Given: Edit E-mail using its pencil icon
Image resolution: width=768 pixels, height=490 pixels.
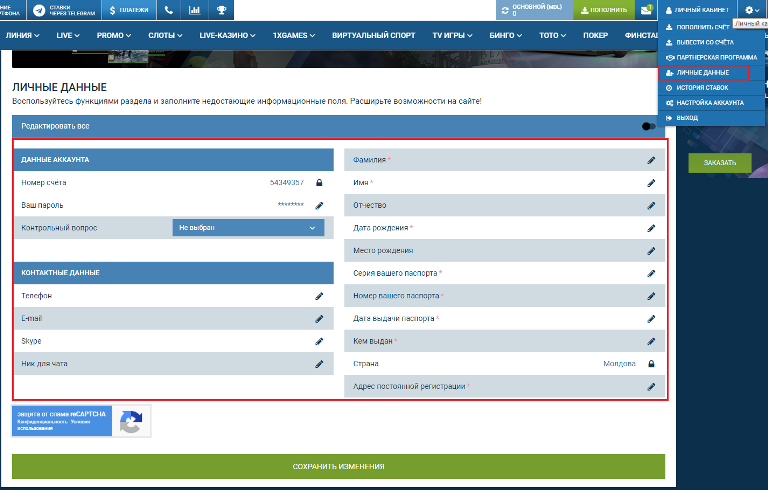Looking at the screenshot, I should [x=320, y=319].
